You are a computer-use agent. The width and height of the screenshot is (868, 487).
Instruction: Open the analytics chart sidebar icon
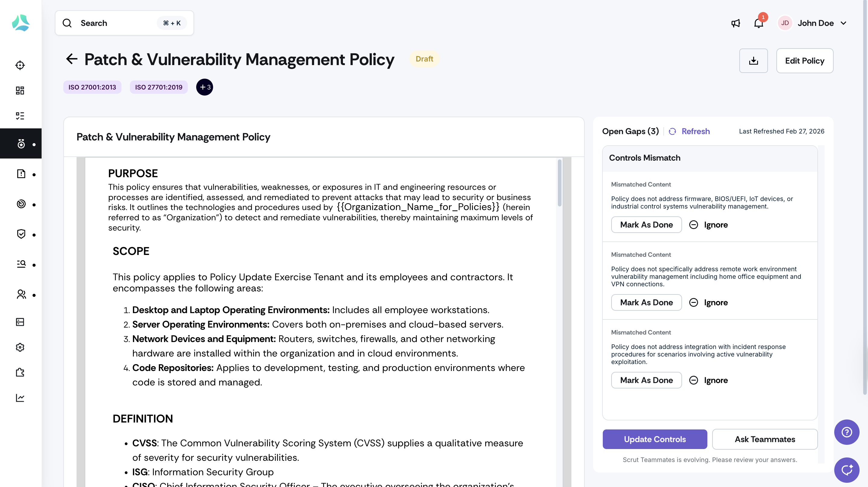click(20, 398)
